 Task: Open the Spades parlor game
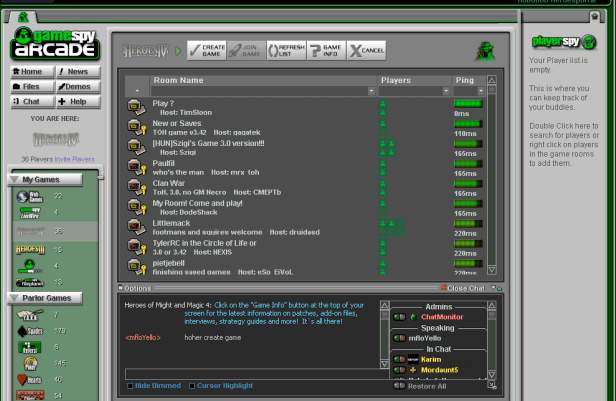tap(30, 331)
